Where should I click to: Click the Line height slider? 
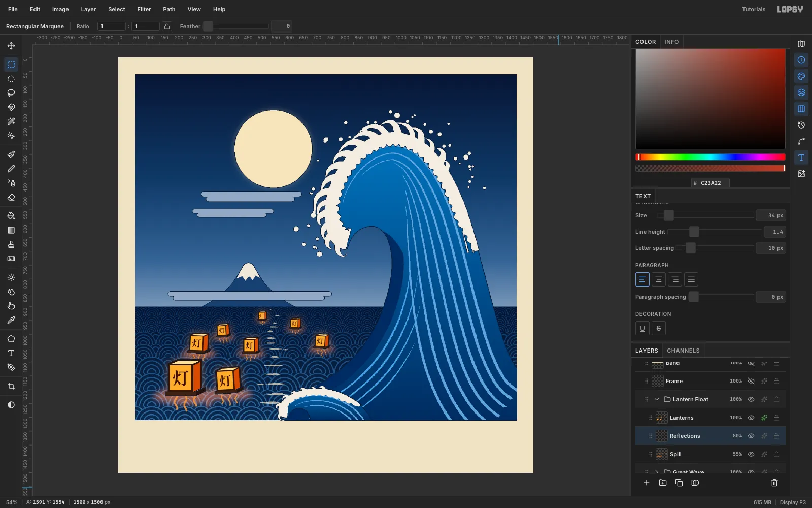pyautogui.click(x=715, y=232)
